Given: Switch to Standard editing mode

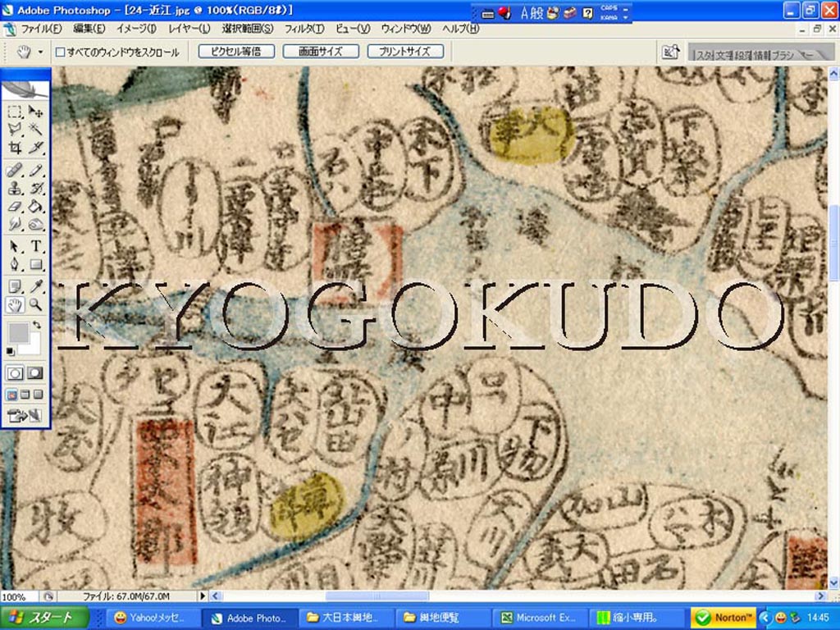Looking at the screenshot, I should (15, 373).
